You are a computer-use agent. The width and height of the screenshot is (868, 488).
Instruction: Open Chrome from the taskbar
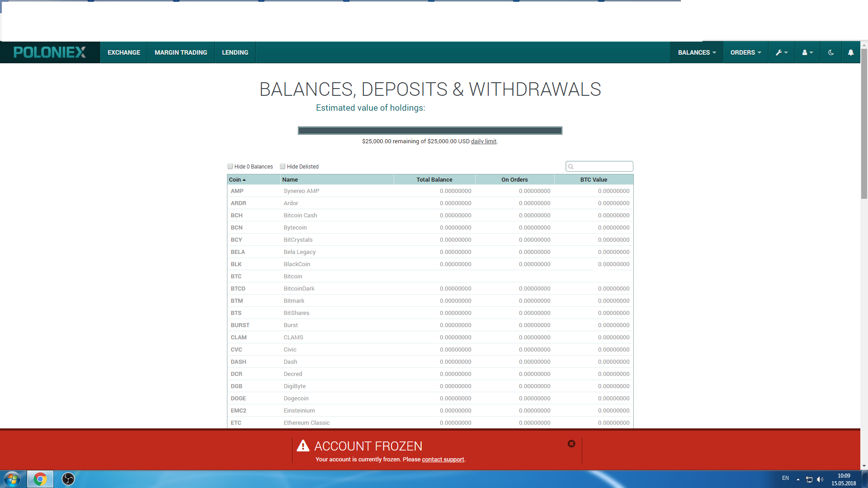pos(40,479)
